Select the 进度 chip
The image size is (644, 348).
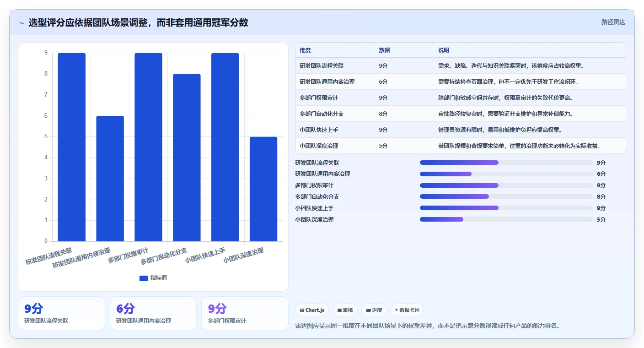374,310
